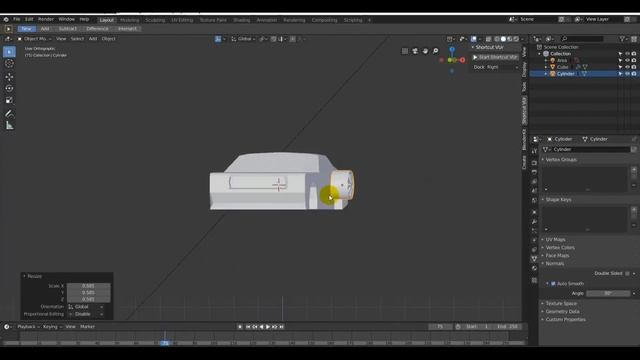Viewport: 640px width, 360px height.
Task: Click the Difference mode button
Action: (97, 29)
